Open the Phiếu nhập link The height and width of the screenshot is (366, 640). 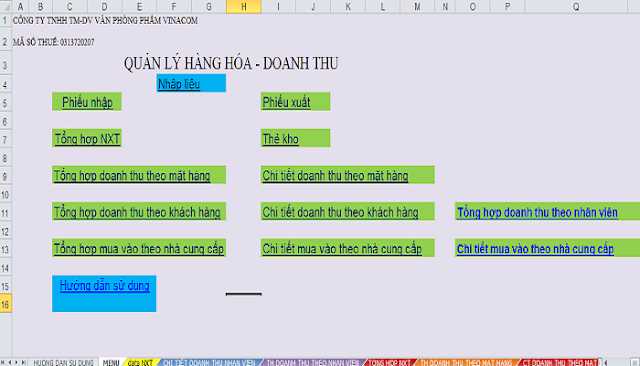click(x=87, y=102)
